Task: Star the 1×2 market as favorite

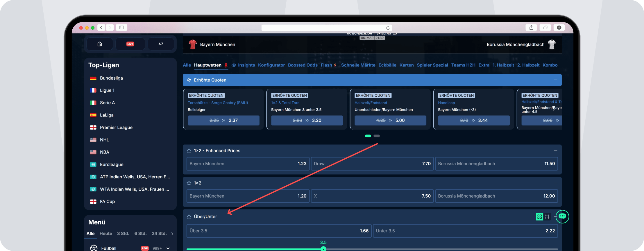Action: pos(189,183)
